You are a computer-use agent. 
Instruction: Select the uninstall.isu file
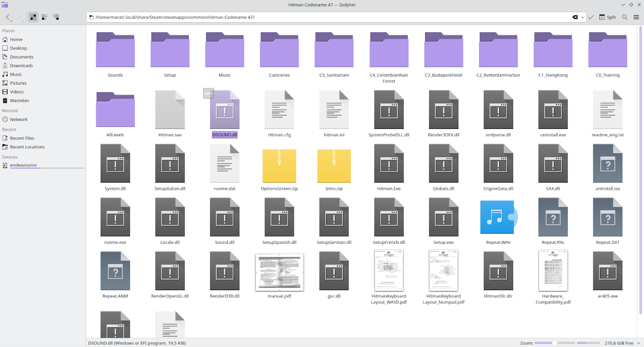[608, 163]
